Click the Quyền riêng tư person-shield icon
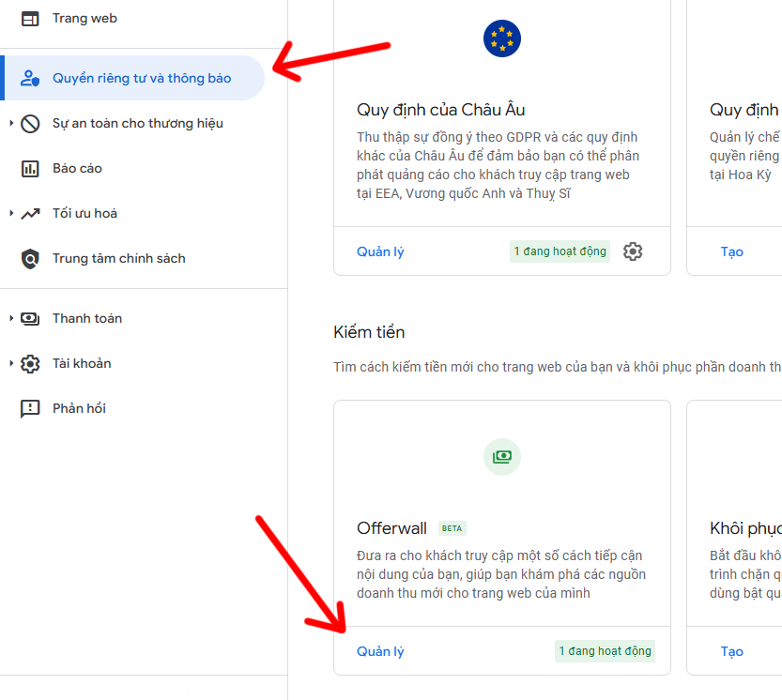Image resolution: width=782 pixels, height=700 pixels. (30, 78)
